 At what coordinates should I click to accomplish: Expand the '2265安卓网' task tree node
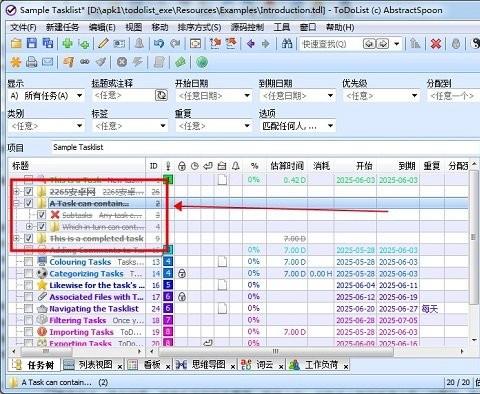click(x=17, y=192)
